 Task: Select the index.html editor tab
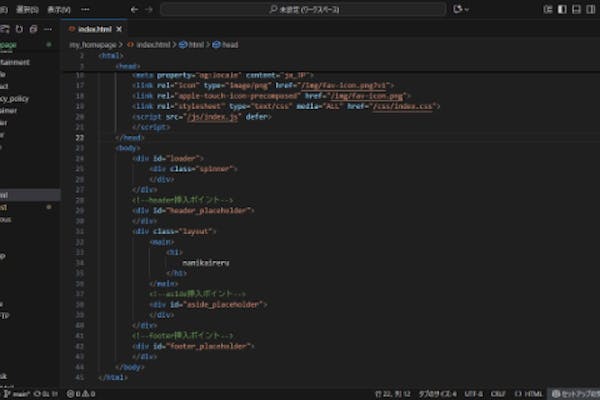[95, 30]
